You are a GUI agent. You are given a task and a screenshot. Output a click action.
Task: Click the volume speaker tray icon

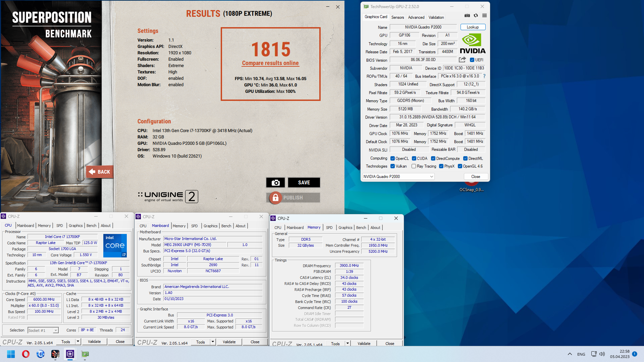[602, 354]
